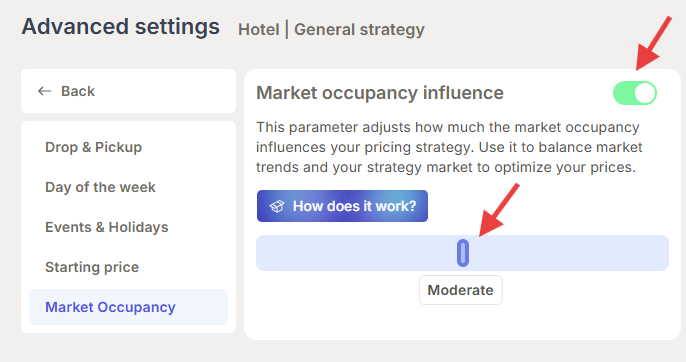Open the Drop & Pickup section
This screenshot has width=686, height=362.
click(93, 147)
